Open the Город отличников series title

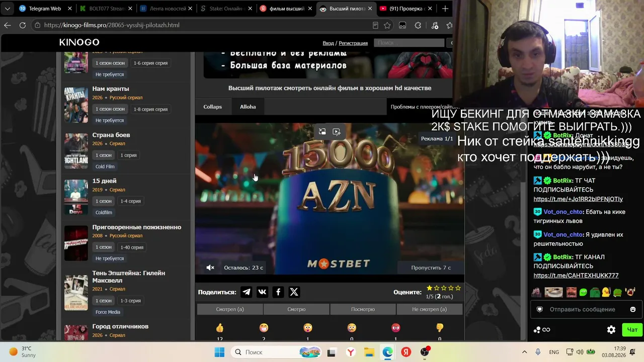(120, 326)
